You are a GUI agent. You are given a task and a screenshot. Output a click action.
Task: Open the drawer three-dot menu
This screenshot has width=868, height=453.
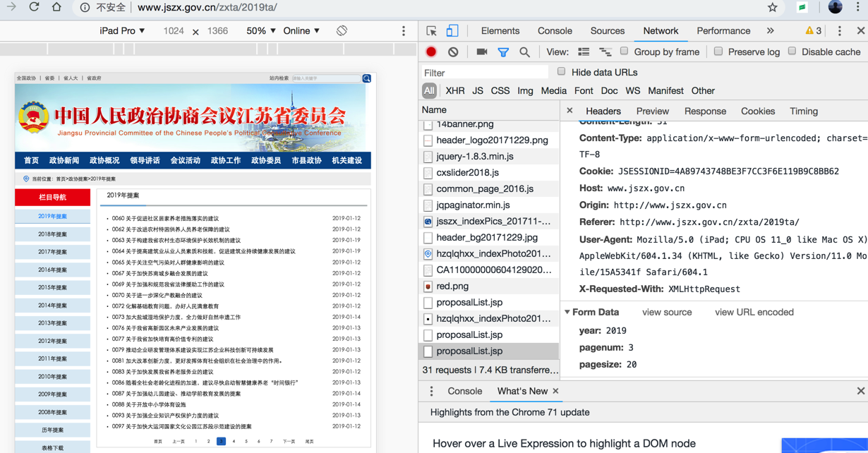[x=431, y=391]
